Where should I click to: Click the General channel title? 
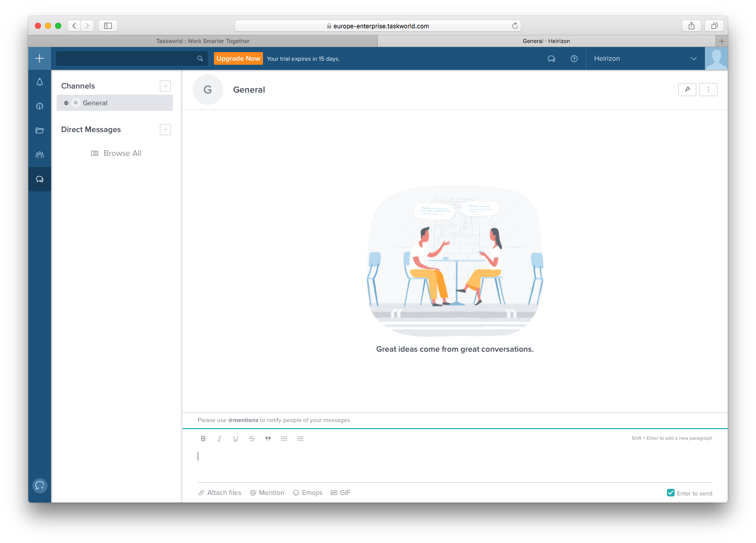249,90
